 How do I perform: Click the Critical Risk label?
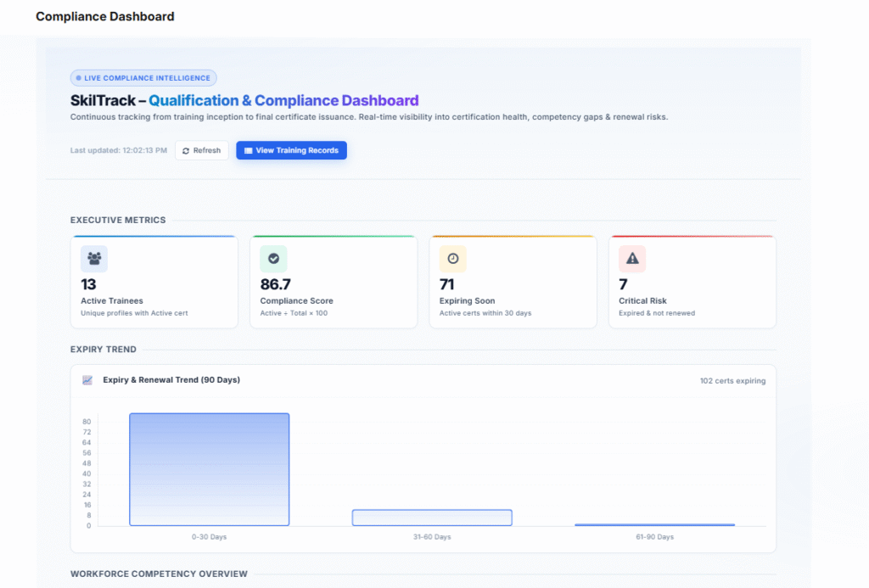pyautogui.click(x=643, y=301)
